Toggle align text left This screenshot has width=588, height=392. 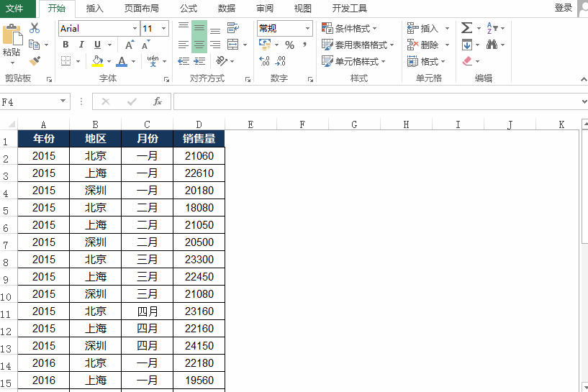click(184, 45)
